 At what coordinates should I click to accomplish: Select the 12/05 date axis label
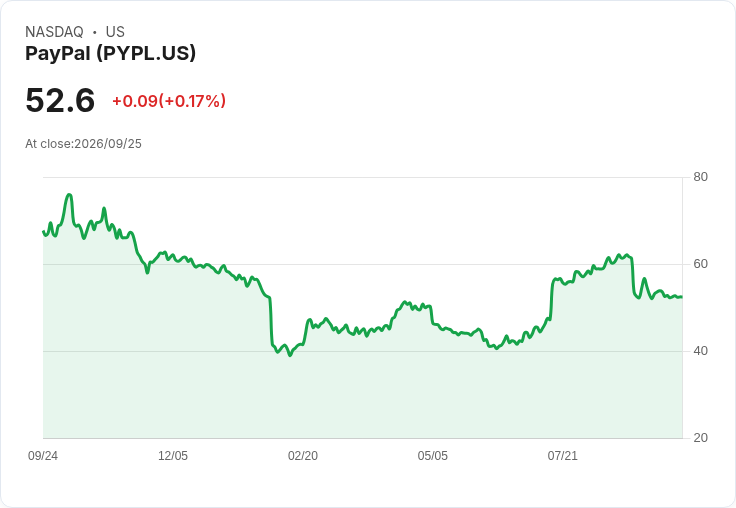(173, 455)
